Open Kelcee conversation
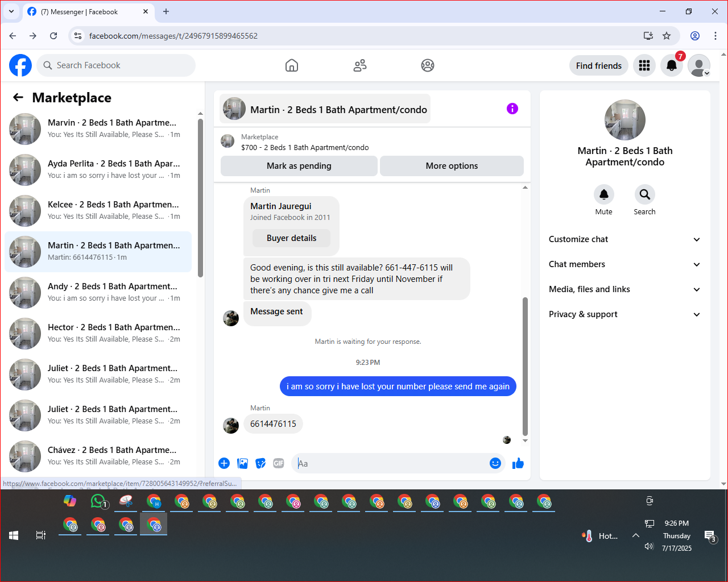Screen dimensions: 728x582 point(98,211)
